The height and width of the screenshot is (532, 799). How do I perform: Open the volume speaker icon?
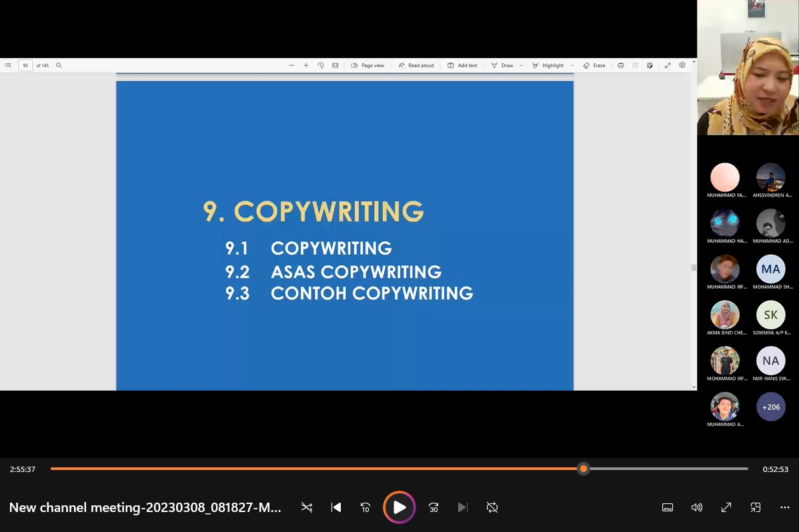point(696,507)
